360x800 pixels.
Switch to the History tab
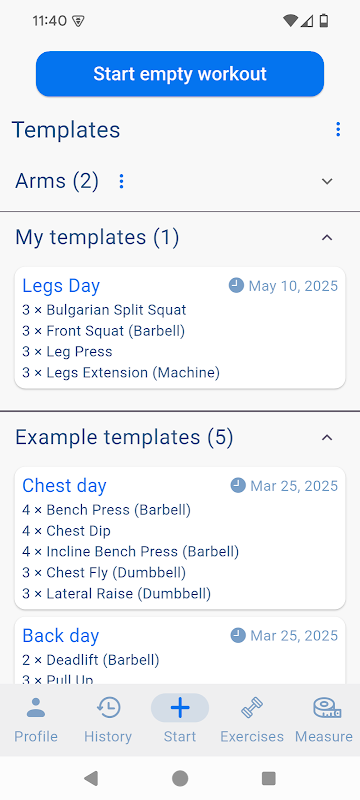[108, 719]
